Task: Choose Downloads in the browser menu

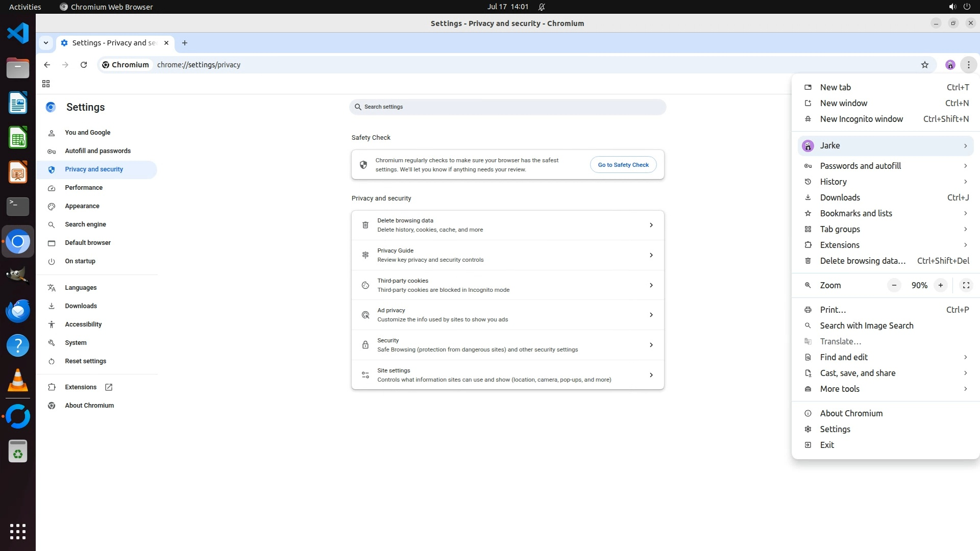Action: pyautogui.click(x=840, y=197)
